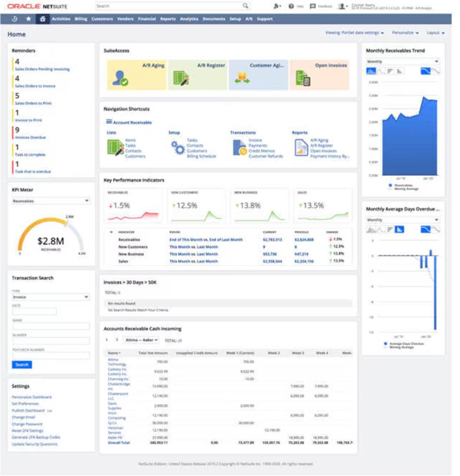Click the Name field in Transaction Search
The height and width of the screenshot is (476, 460).
51,326
